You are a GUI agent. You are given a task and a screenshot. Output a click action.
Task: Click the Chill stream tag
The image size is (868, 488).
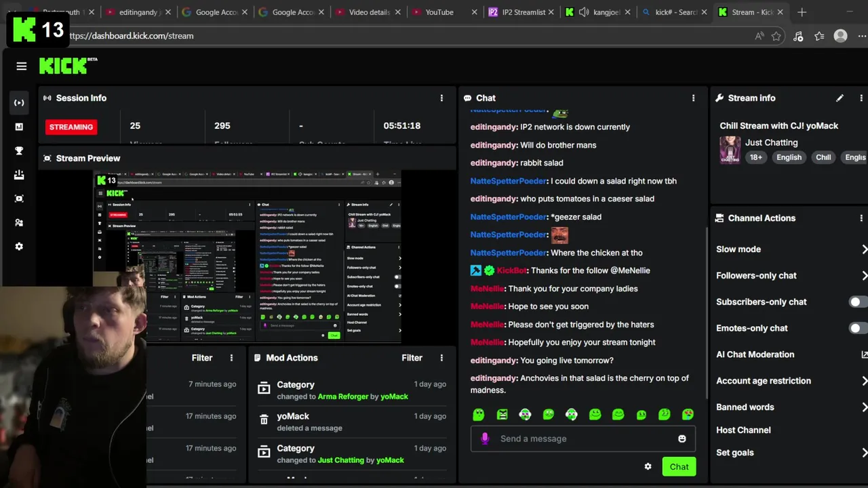click(x=823, y=157)
